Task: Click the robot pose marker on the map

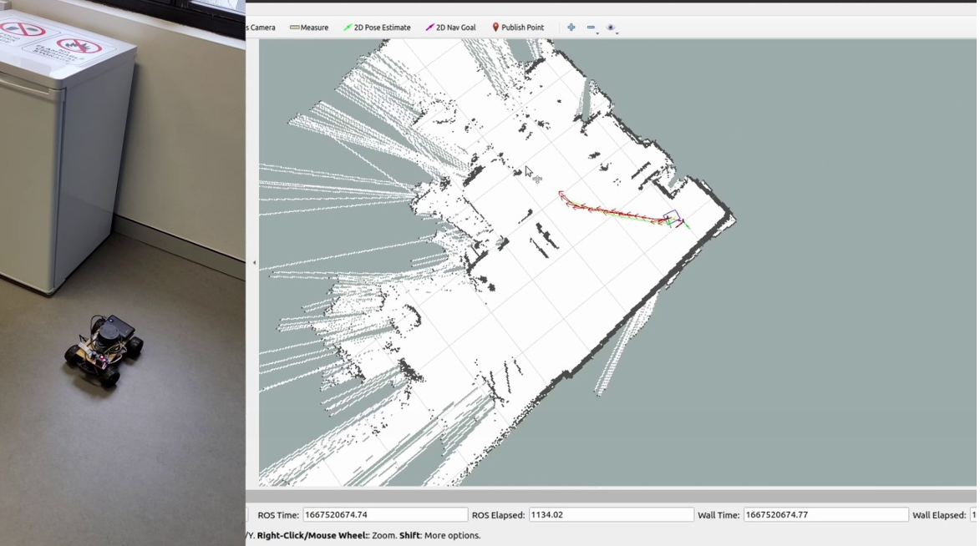Action: pos(673,219)
